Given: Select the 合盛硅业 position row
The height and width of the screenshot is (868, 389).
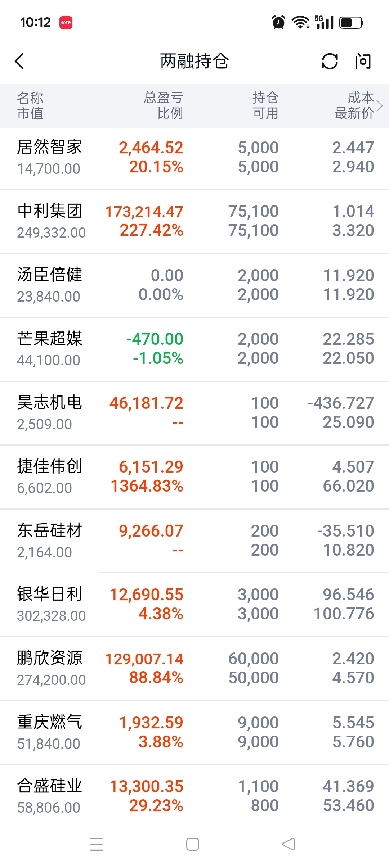Looking at the screenshot, I should [194, 796].
